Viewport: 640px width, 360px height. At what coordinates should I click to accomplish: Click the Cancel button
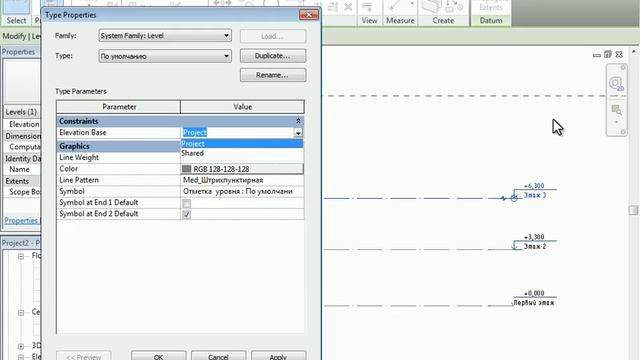(218, 356)
